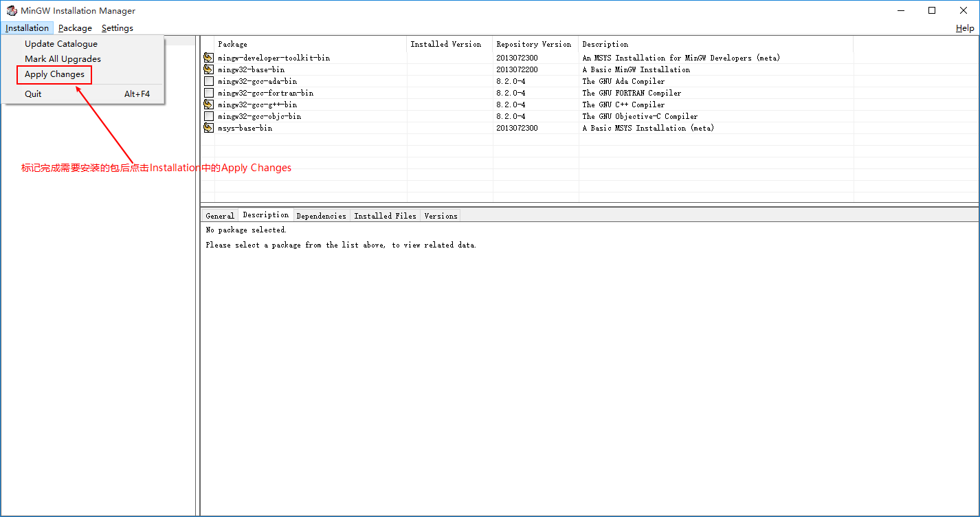This screenshot has height=517, width=980.
Task: Click 'A Basic MinGW Installation' description
Action: (x=636, y=69)
